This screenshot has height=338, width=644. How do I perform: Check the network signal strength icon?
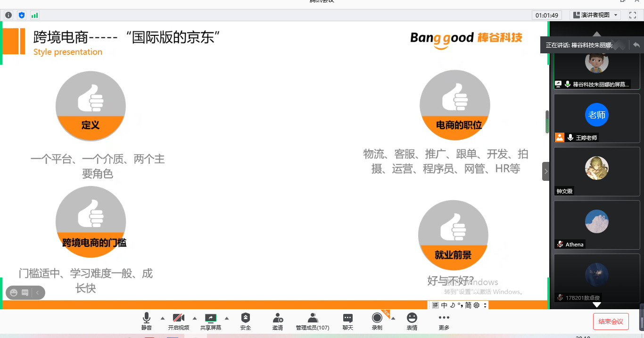34,15
